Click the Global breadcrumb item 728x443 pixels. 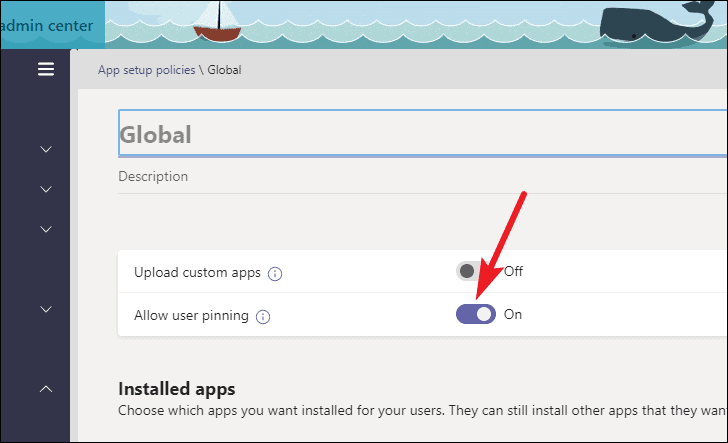click(224, 70)
